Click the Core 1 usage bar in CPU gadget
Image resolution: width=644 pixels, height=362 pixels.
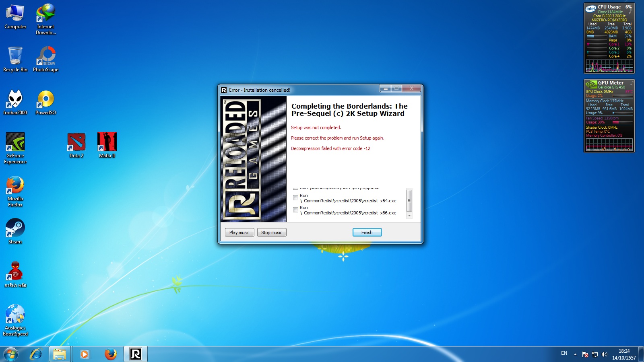click(597, 44)
